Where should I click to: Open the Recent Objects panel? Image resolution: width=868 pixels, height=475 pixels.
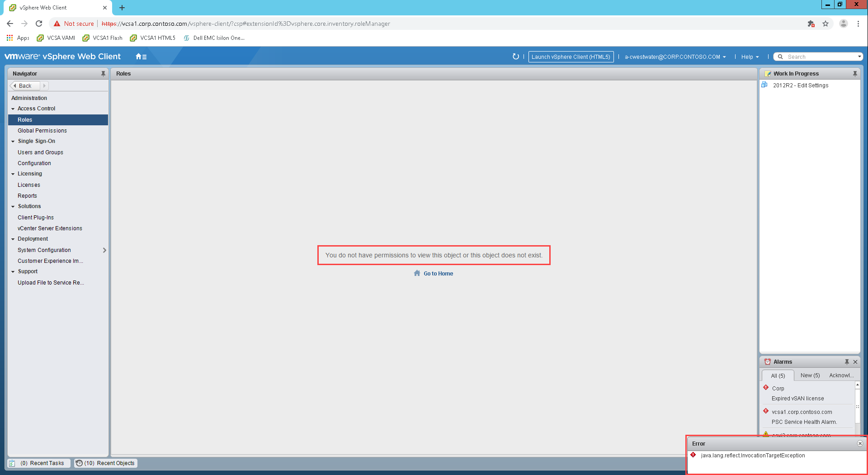coord(106,463)
